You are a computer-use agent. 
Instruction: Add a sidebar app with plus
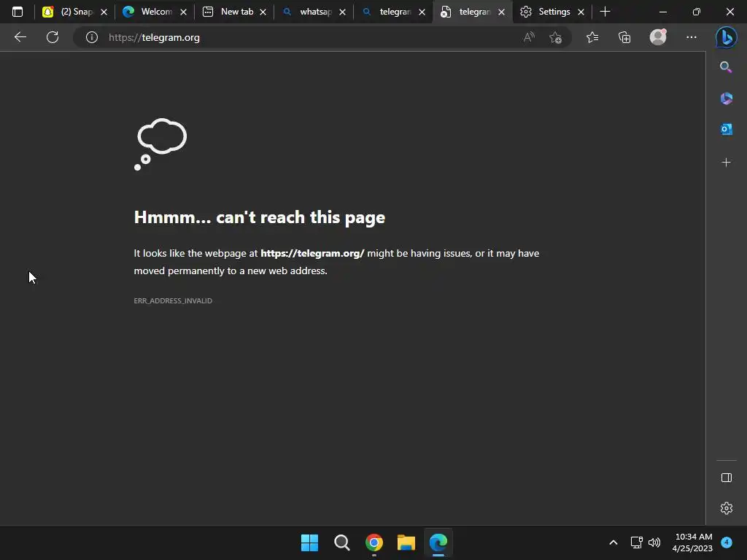[726, 163]
